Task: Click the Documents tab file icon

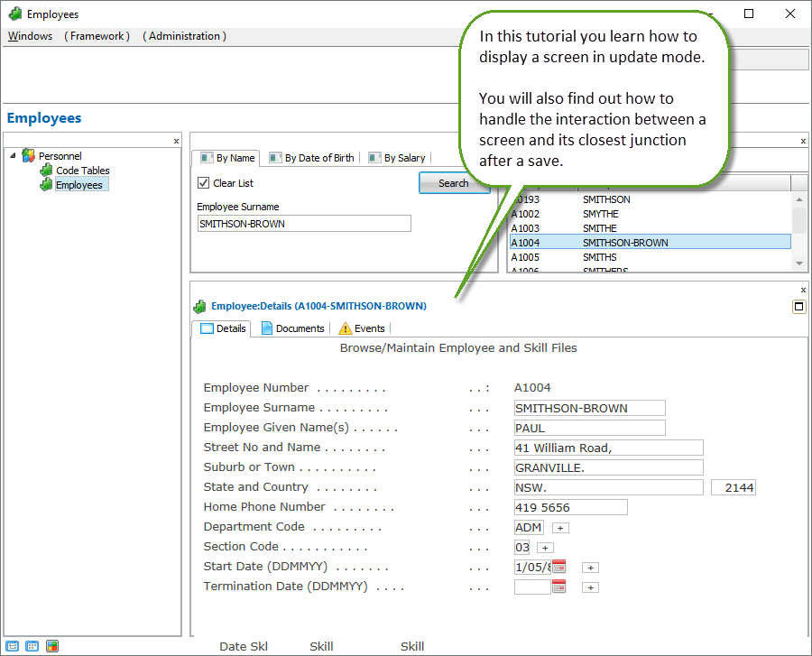Action: pos(267,328)
